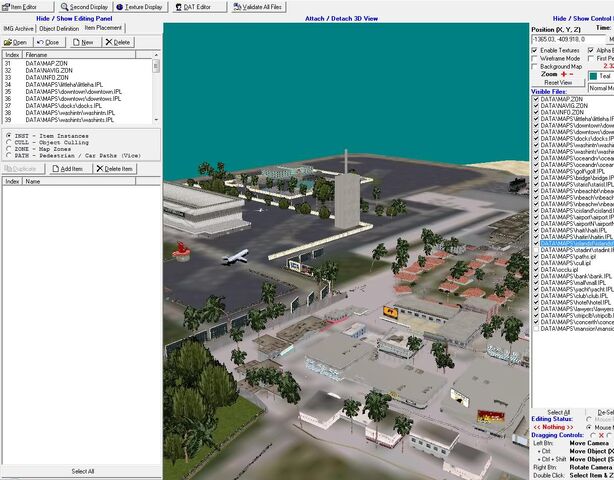Viewport: 614px width, 480px height.
Task: Select airport.IPL entry in Visible Files
Action: click(577, 217)
